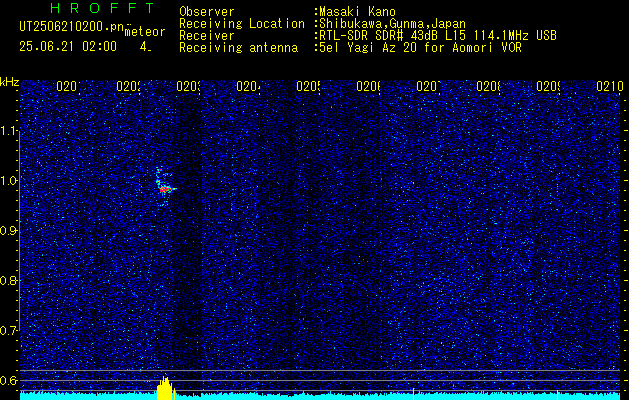Click the 'kHz' axis unit label

tap(10, 83)
